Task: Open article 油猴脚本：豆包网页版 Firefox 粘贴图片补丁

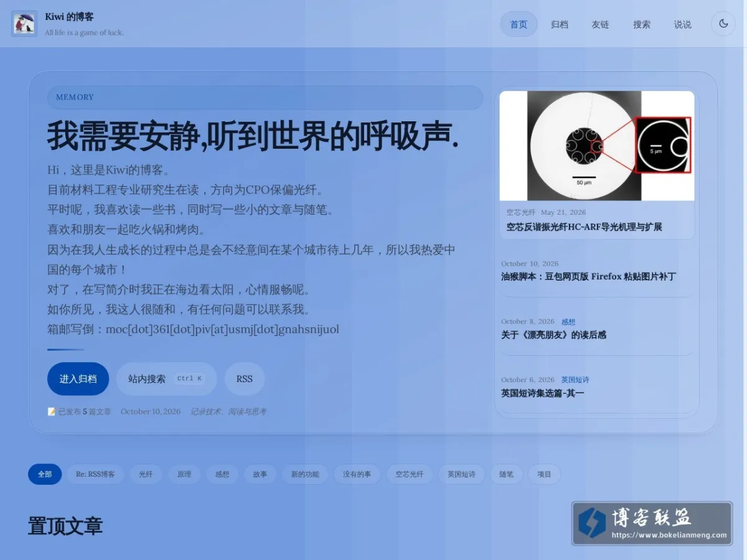Action: point(588,276)
